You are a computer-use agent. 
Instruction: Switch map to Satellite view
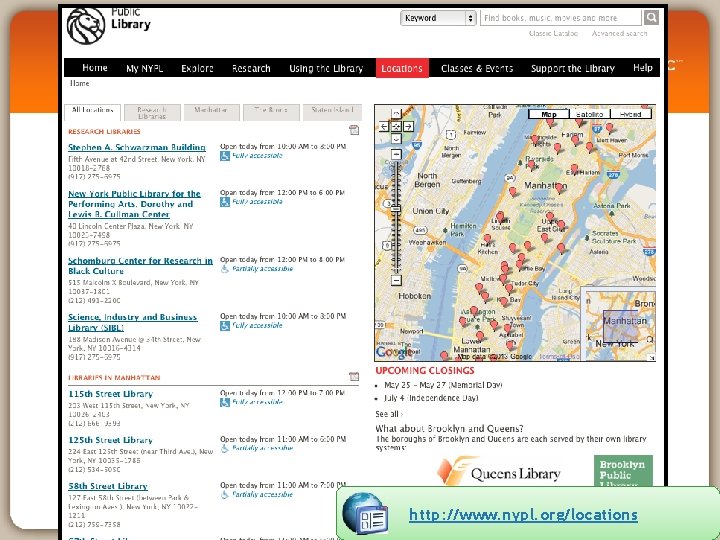click(x=590, y=114)
